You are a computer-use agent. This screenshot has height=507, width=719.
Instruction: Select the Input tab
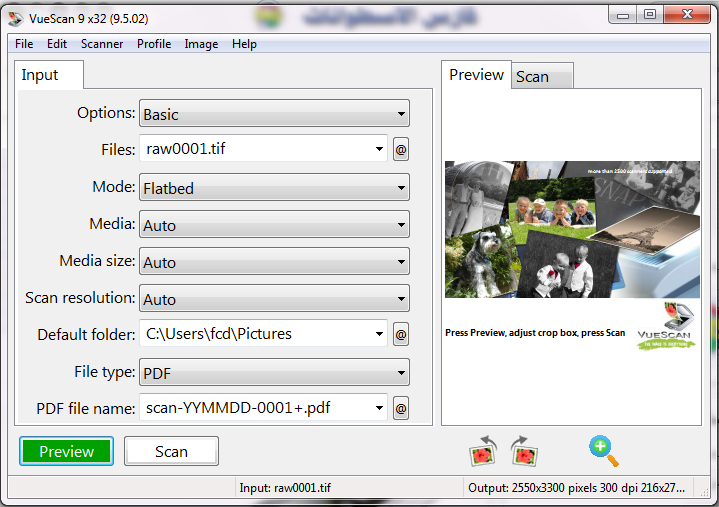coord(48,75)
